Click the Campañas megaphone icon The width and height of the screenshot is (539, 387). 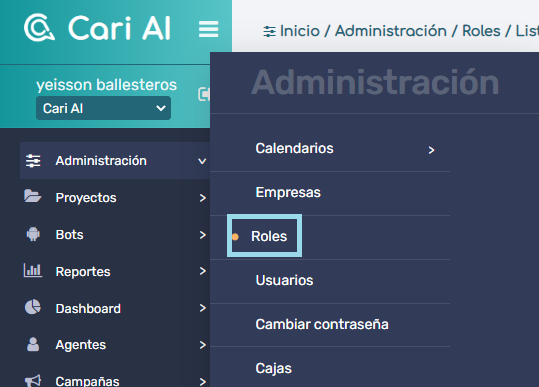click(33, 380)
